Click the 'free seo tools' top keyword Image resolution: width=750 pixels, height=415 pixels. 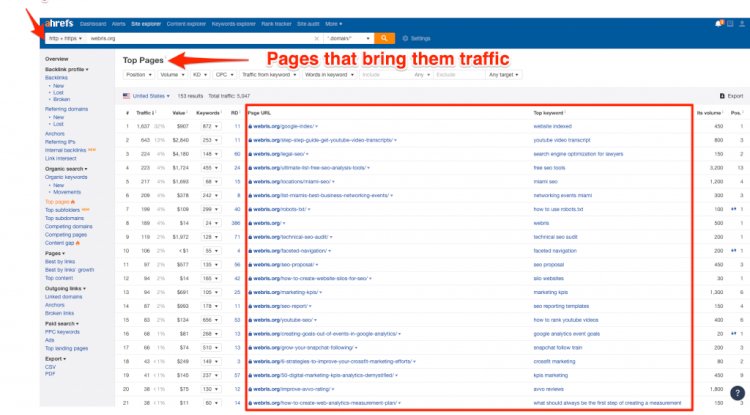click(x=549, y=168)
